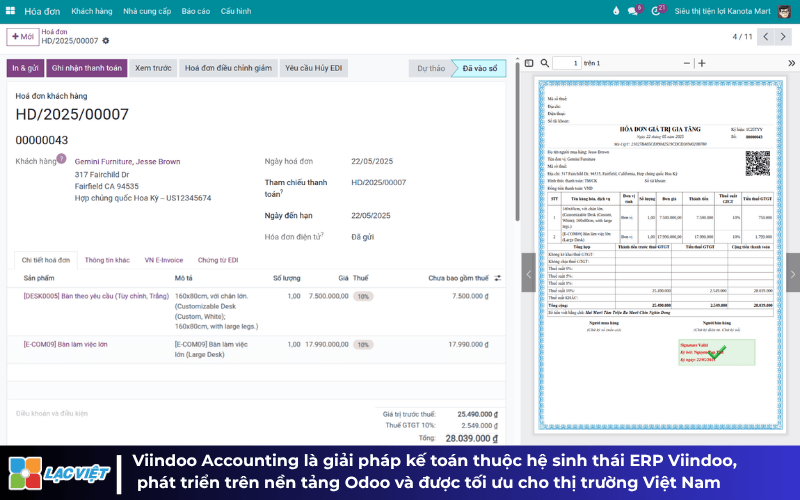This screenshot has height=500, width=800.
Task: Click the Xem trước button
Action: click(x=153, y=68)
